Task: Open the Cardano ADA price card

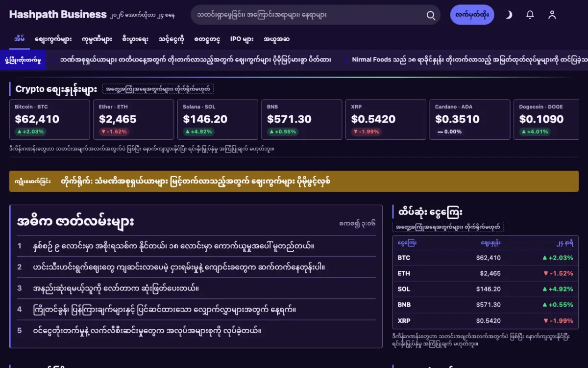Action: (470, 120)
